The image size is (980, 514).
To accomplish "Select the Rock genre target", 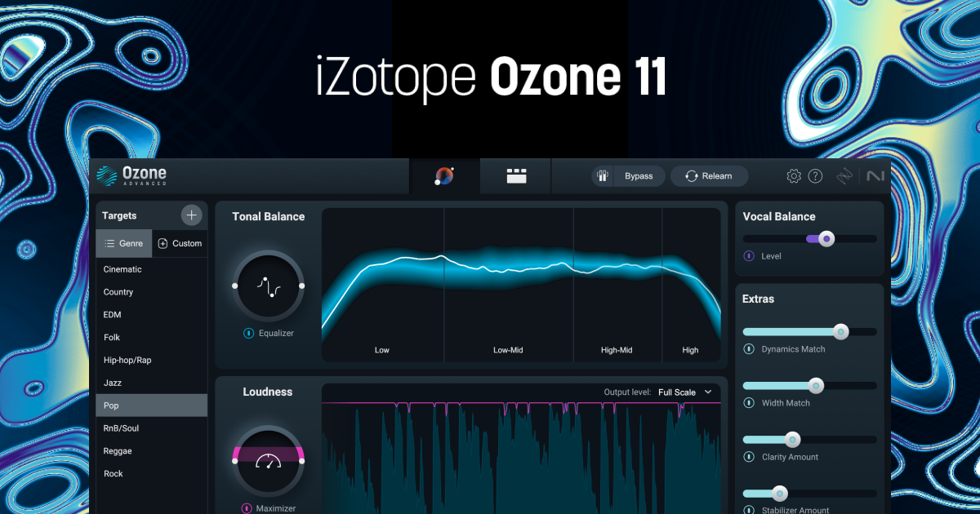I will click(x=152, y=474).
